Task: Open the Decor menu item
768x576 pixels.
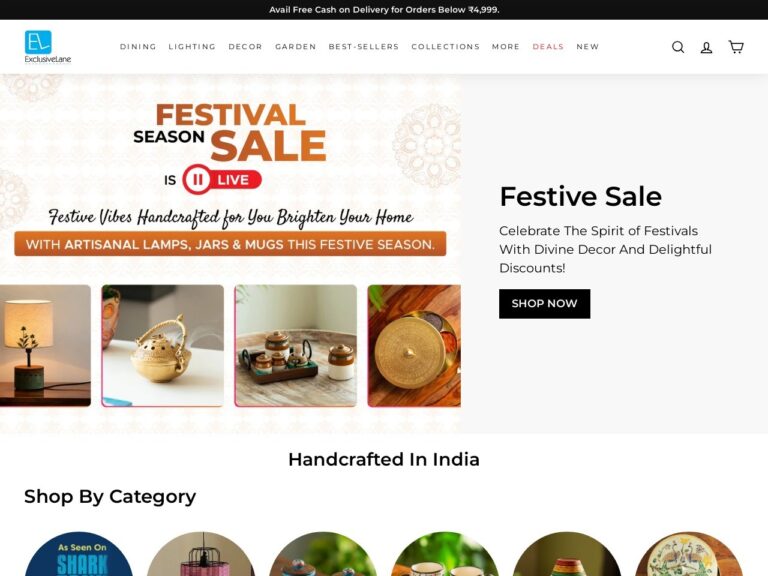Action: tap(245, 47)
